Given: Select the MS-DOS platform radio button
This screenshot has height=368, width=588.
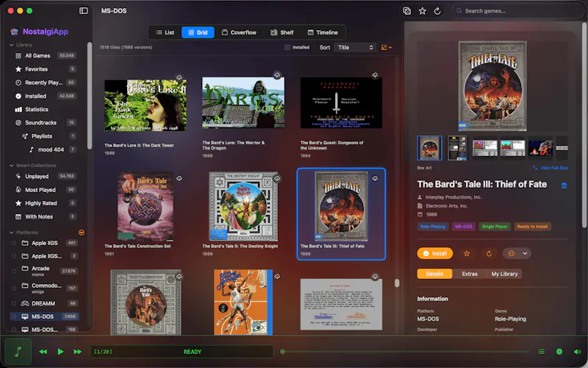Looking at the screenshot, I should [14, 316].
